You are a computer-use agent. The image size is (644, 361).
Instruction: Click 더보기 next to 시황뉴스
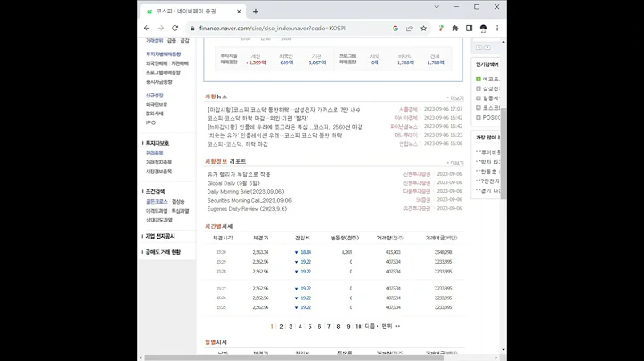click(x=455, y=98)
